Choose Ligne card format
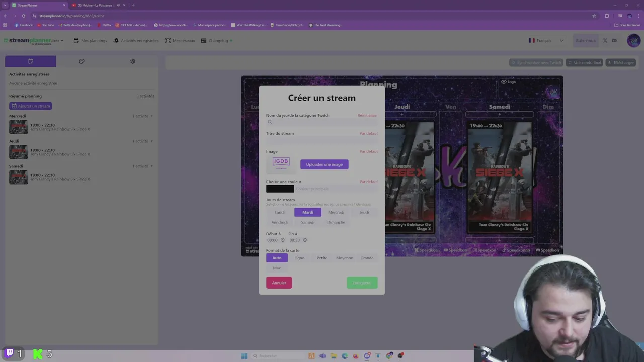The image size is (644, 362). pos(299,258)
